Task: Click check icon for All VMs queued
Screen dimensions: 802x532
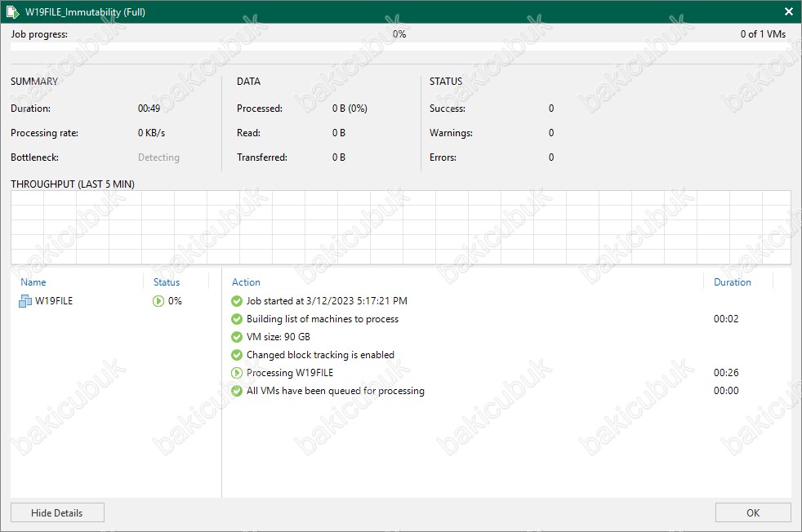Action: pyautogui.click(x=237, y=391)
